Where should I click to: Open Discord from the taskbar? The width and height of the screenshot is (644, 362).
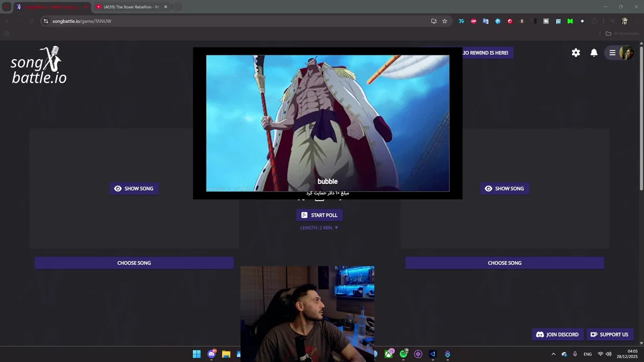point(211,354)
